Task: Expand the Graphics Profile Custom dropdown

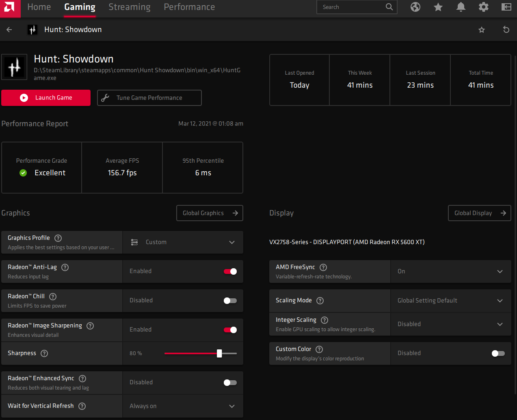Action: click(x=183, y=242)
